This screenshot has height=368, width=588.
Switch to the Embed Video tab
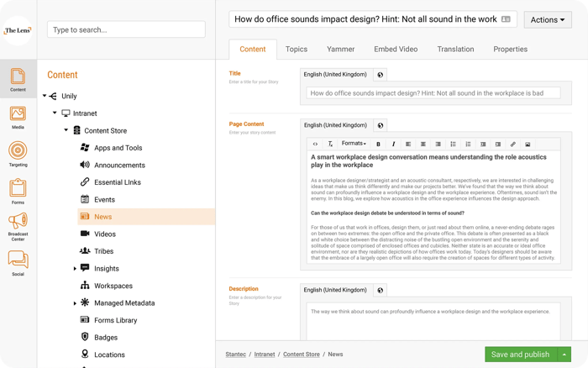(x=396, y=50)
